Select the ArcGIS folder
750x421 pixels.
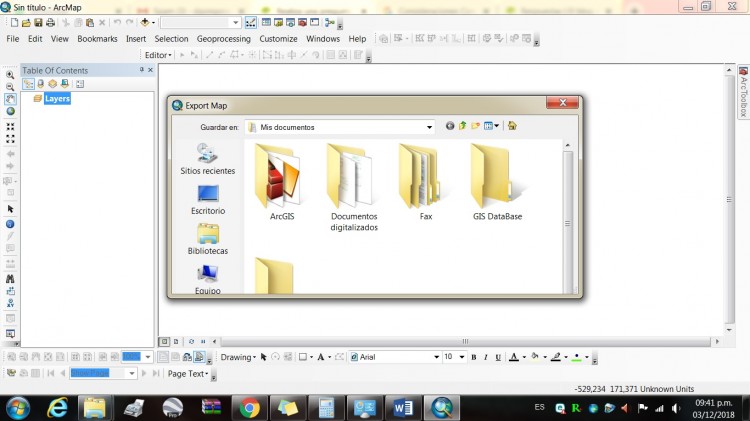282,182
